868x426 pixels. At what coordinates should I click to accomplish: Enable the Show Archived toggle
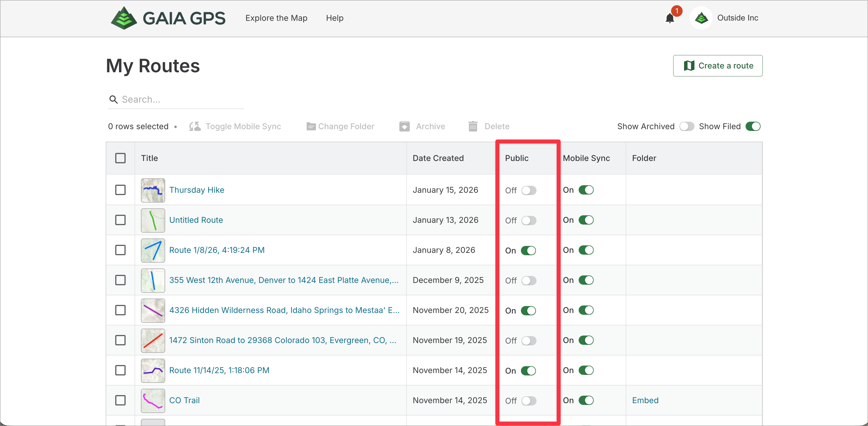tap(686, 127)
